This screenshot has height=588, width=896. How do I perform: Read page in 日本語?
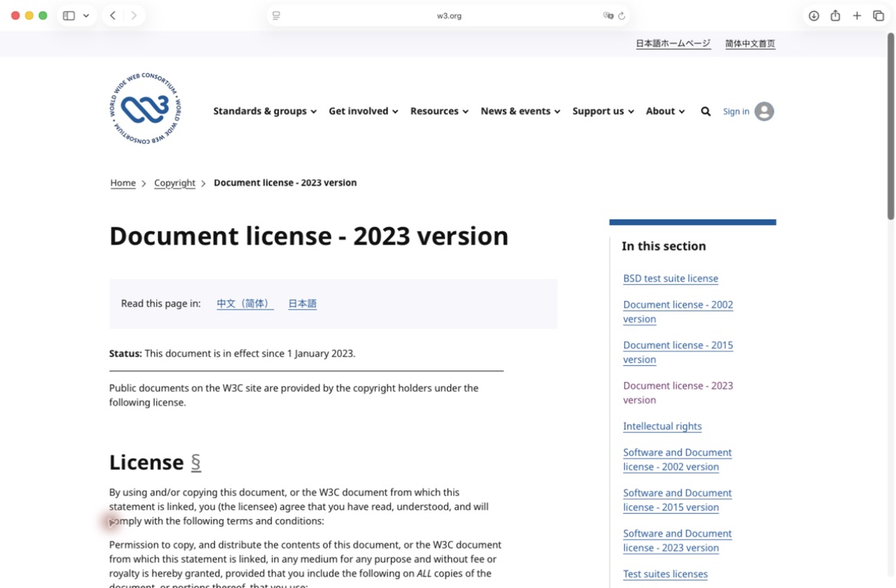(x=302, y=303)
